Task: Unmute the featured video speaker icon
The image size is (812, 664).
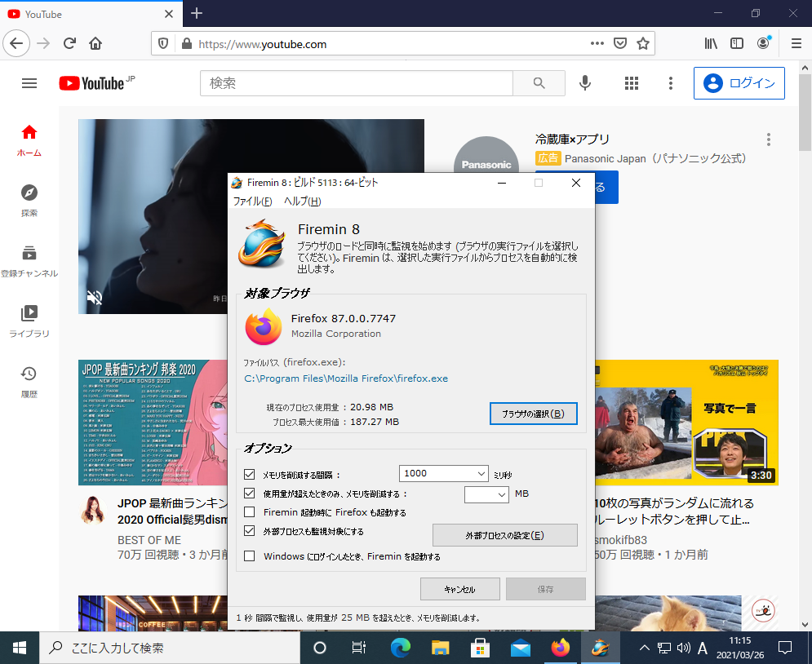Action: coord(95,298)
